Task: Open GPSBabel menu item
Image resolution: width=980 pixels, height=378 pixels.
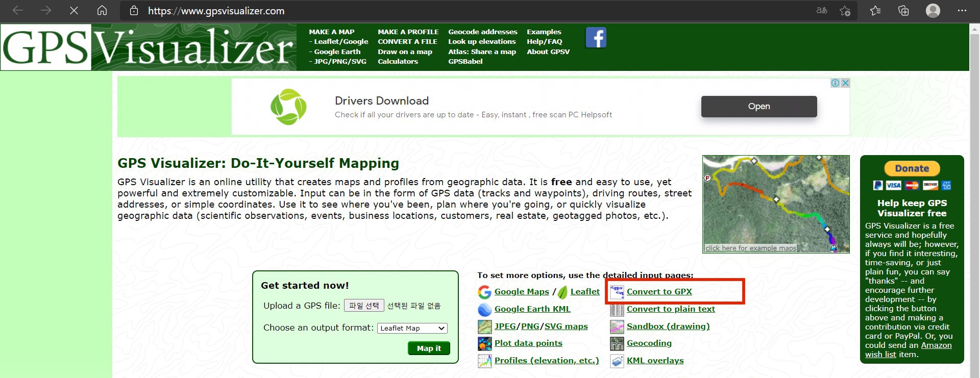Action: pos(465,61)
